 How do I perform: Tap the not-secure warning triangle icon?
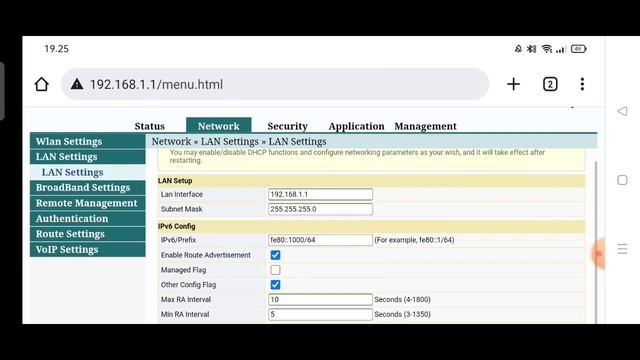[77, 84]
